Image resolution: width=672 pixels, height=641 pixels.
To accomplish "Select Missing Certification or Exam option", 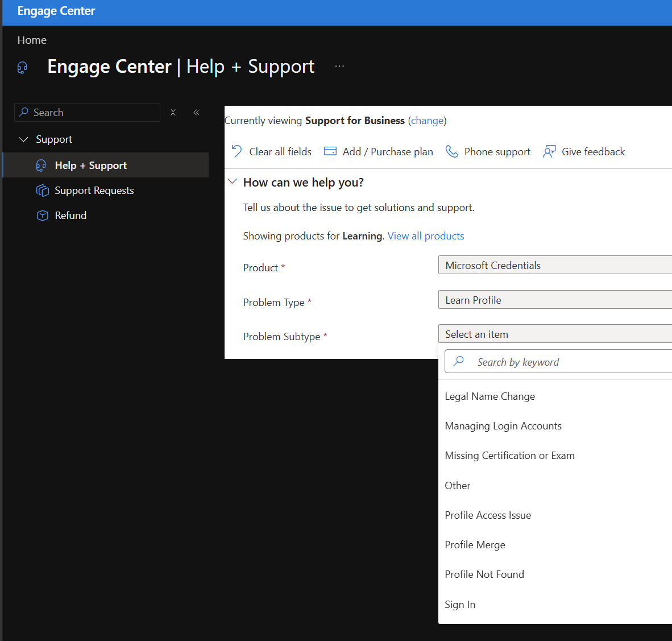I will (555, 456).
